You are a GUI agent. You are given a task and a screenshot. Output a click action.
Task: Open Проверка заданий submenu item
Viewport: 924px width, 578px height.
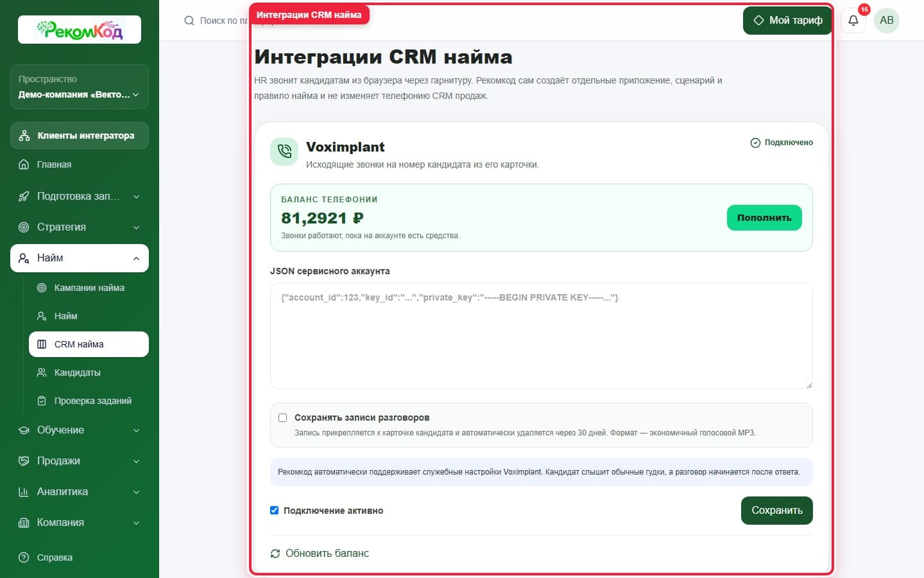coord(89,401)
